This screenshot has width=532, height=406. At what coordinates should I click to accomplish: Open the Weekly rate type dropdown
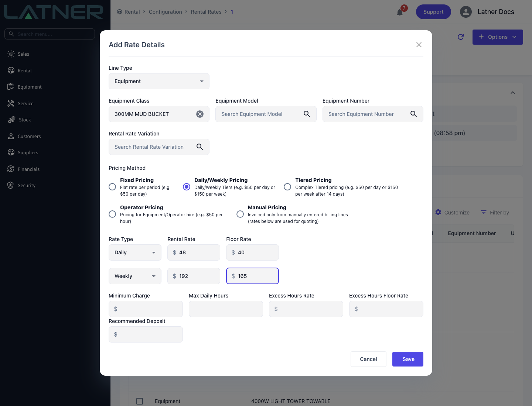tap(135, 276)
